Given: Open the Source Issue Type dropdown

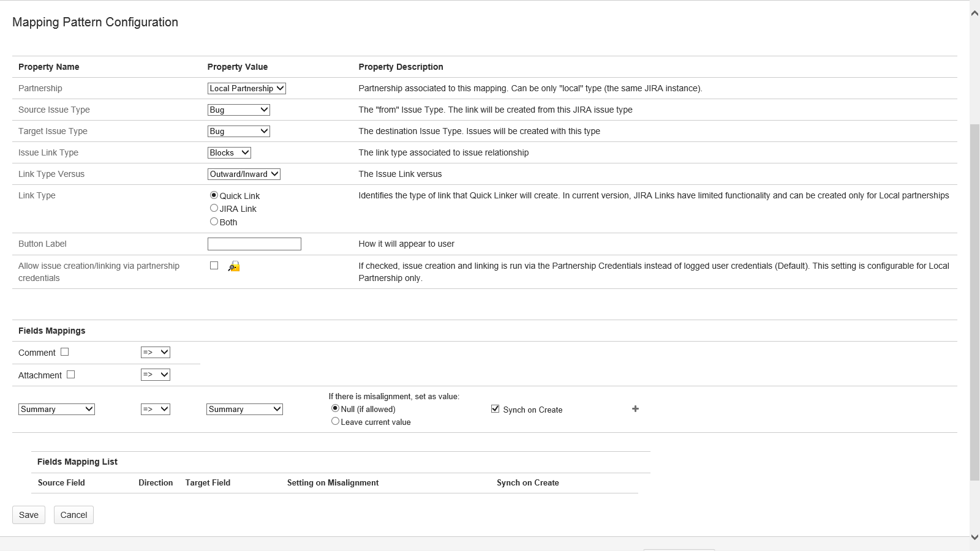Looking at the screenshot, I should pos(238,110).
